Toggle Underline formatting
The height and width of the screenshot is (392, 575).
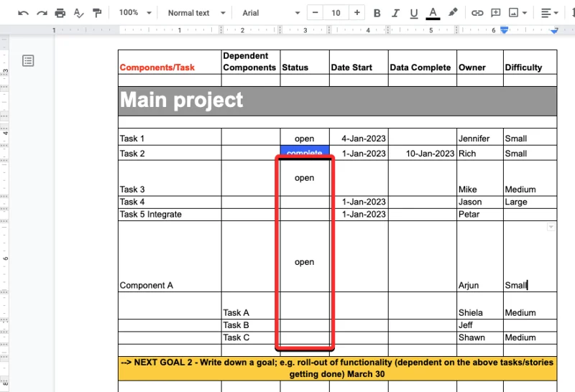pyautogui.click(x=413, y=13)
